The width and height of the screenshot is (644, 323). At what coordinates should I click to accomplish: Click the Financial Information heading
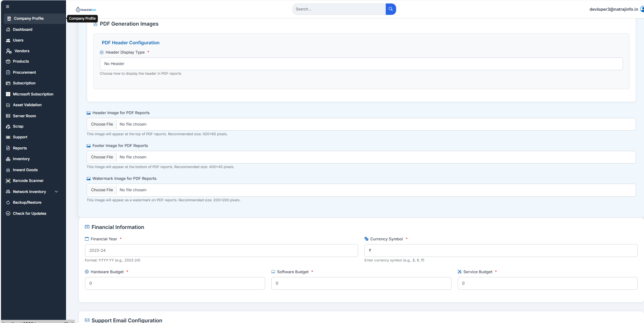[x=118, y=227]
